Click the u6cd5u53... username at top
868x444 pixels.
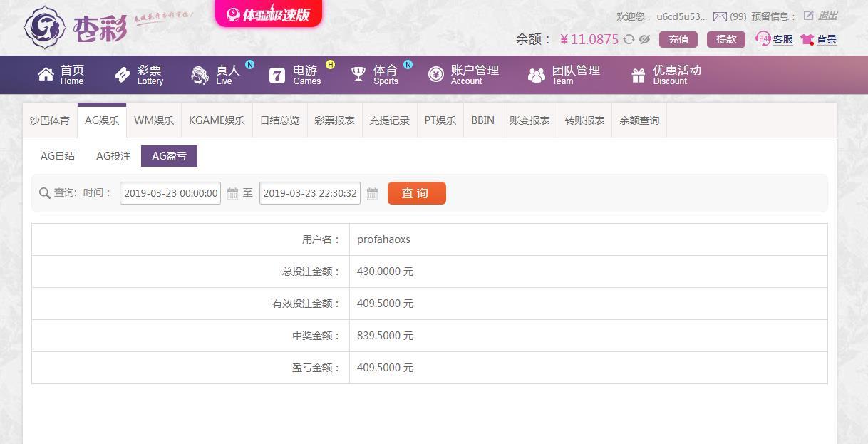(x=682, y=16)
